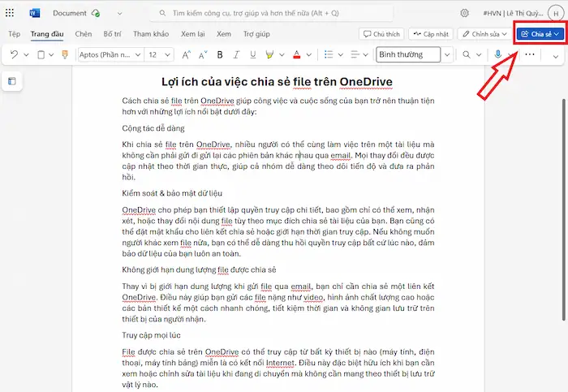This screenshot has width=568, height=392.
Task: Expand the styles gallery dropdown arrow
Action: coord(447,54)
